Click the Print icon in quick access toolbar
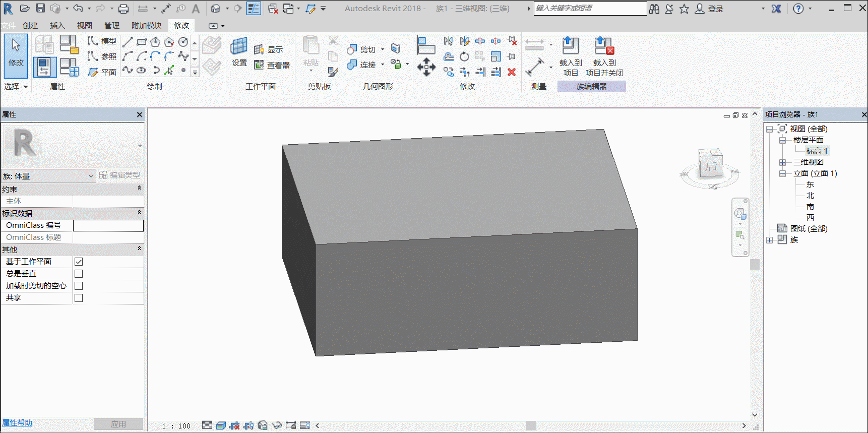868x433 pixels. click(123, 9)
